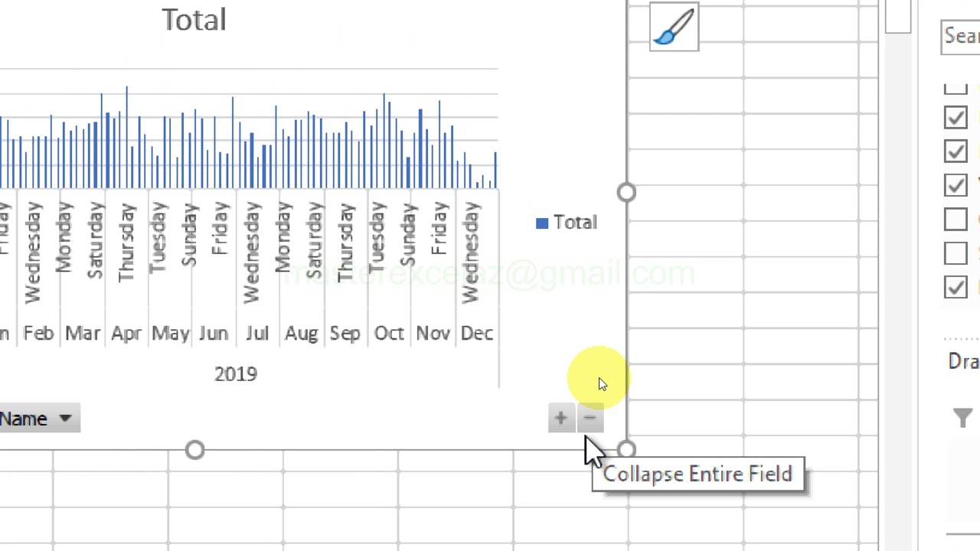Click the Wednesday label above Dec
The image size is (980, 551).
click(x=472, y=253)
